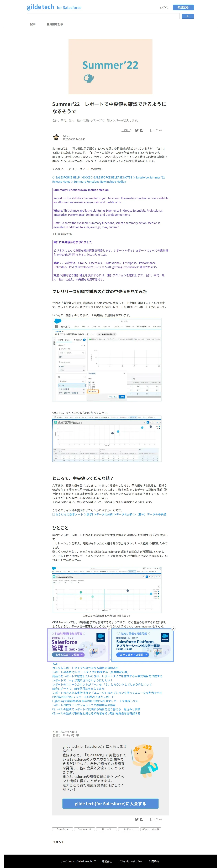Image resolution: width=221 pixels, height=868 pixels.
Task: Open the 記事 navigation tab
Action: pyautogui.click(x=33, y=24)
